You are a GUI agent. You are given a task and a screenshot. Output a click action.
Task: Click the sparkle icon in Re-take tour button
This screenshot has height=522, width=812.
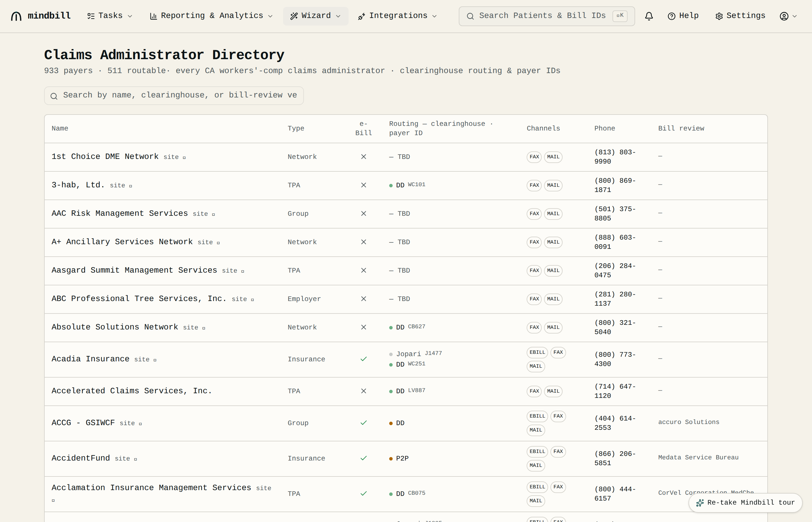(x=699, y=503)
